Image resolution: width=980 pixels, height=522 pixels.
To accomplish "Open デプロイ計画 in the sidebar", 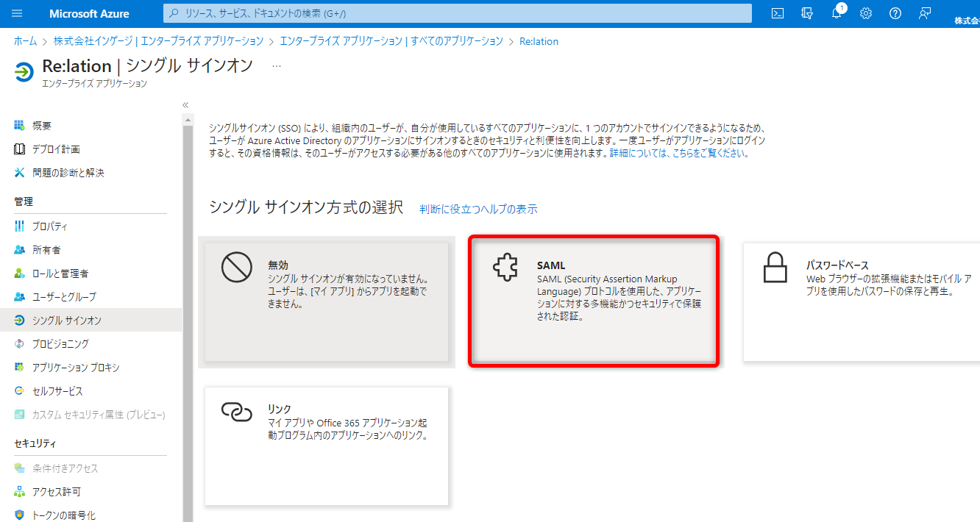I will coord(56,149).
